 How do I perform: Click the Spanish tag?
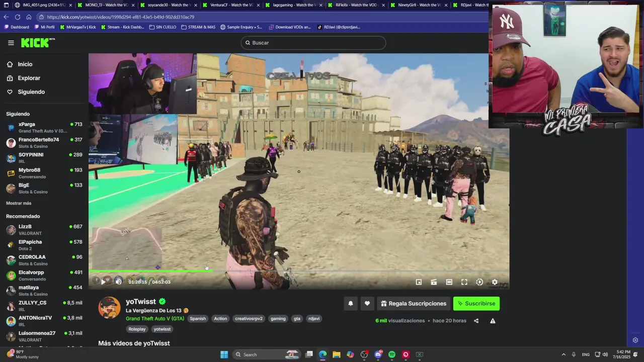coord(198,319)
